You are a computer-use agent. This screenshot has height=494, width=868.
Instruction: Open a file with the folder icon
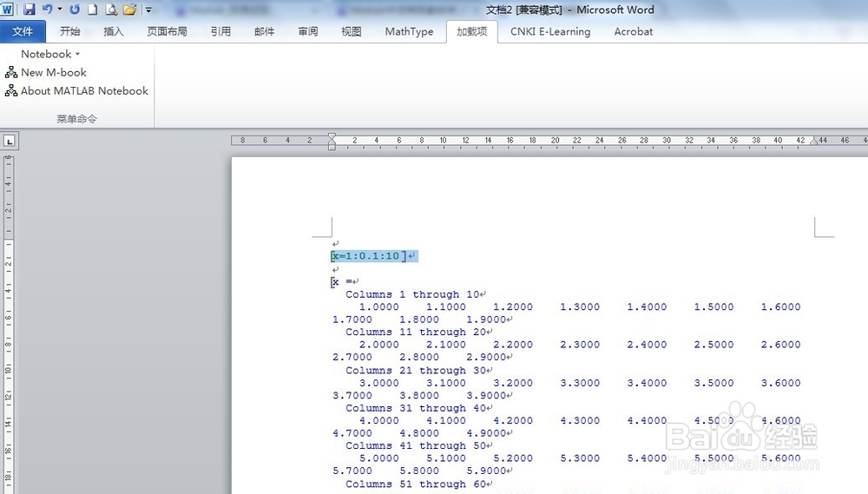point(129,10)
